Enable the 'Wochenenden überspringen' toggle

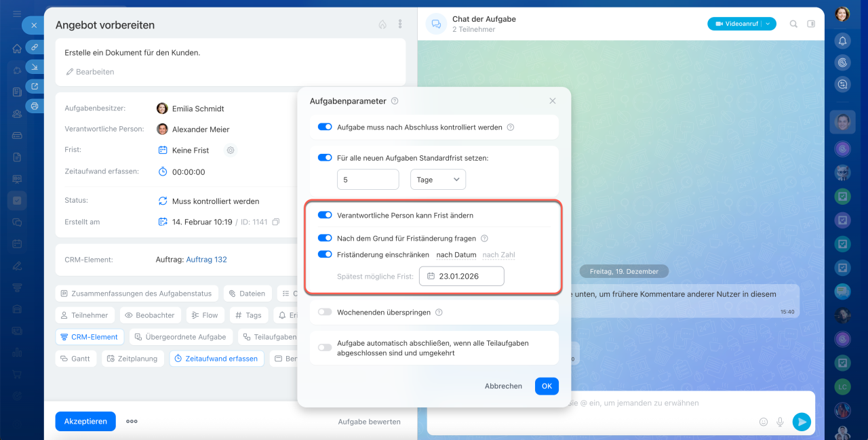[325, 312]
